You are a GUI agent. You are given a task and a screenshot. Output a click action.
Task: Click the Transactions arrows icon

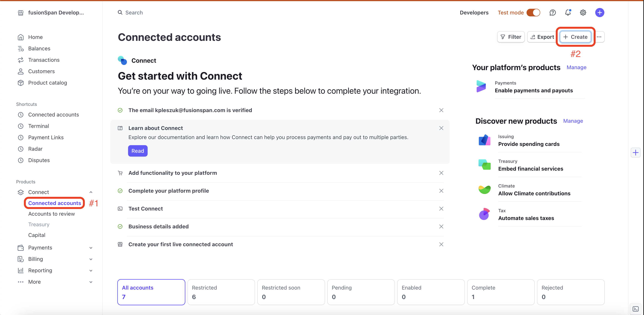point(21,60)
